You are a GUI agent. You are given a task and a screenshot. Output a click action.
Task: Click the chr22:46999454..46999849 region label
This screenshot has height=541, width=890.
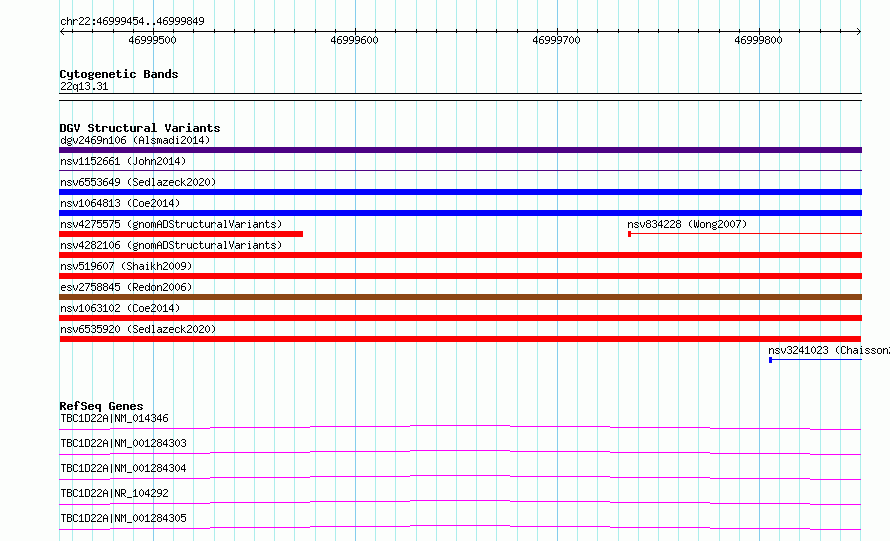tap(132, 21)
